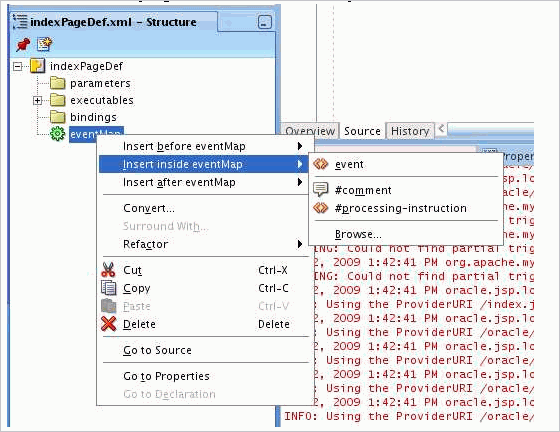Select the parameters tree label
This screenshot has height=432, width=560.
100,84
